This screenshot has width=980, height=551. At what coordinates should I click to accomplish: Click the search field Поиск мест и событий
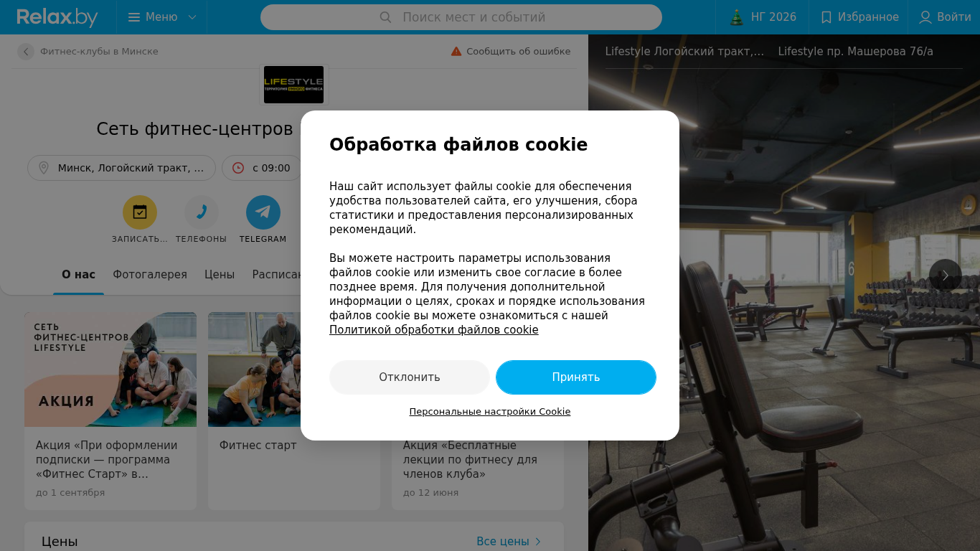click(x=461, y=17)
